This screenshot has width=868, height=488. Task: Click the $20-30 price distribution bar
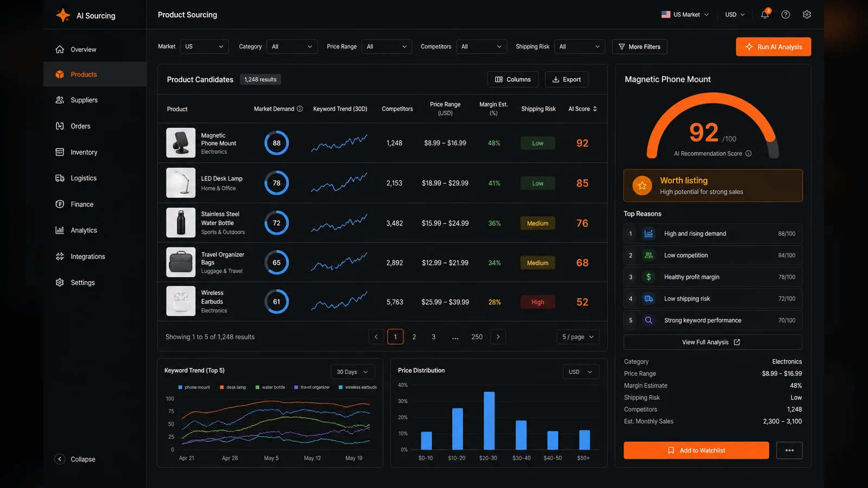pyautogui.click(x=489, y=421)
